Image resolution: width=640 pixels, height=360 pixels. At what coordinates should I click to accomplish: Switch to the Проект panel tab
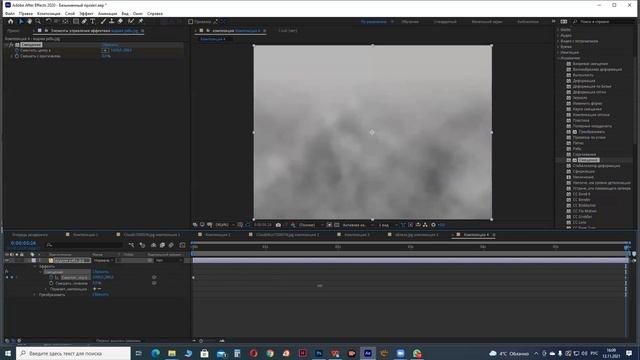[x=13, y=31]
